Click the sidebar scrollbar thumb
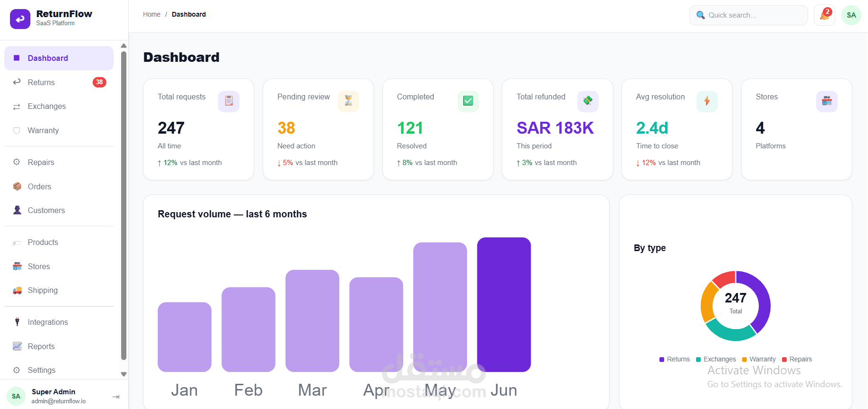 124,205
